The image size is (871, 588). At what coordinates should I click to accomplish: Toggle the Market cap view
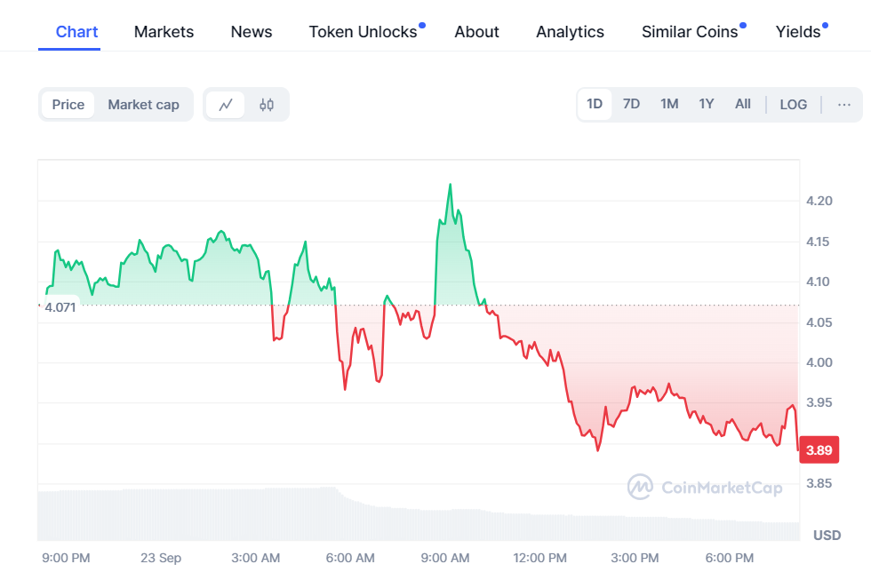point(143,105)
